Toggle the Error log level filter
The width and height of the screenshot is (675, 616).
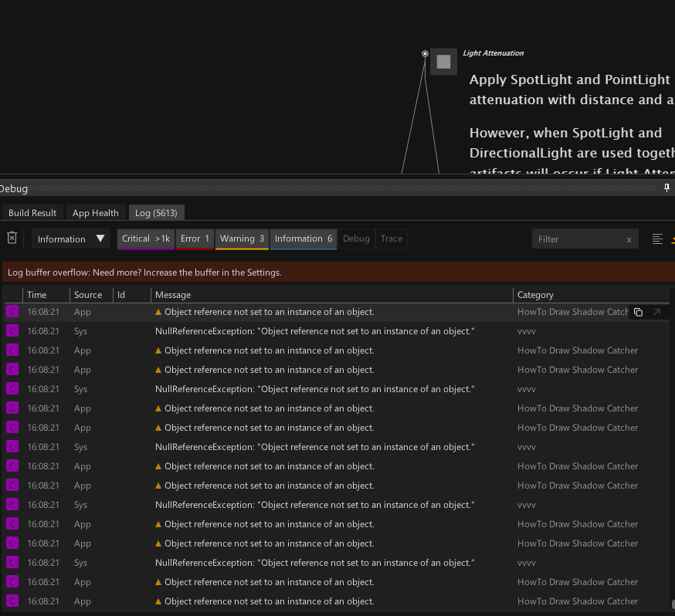tap(195, 239)
